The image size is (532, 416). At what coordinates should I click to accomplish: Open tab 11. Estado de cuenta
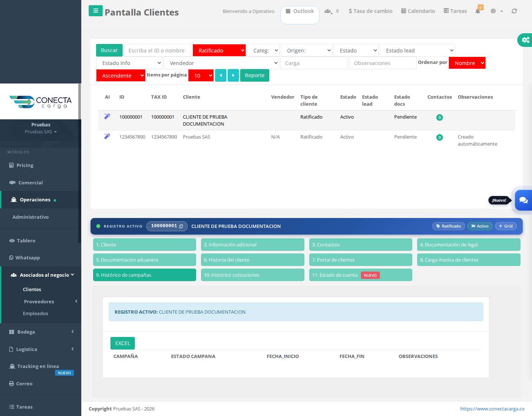(x=361, y=275)
